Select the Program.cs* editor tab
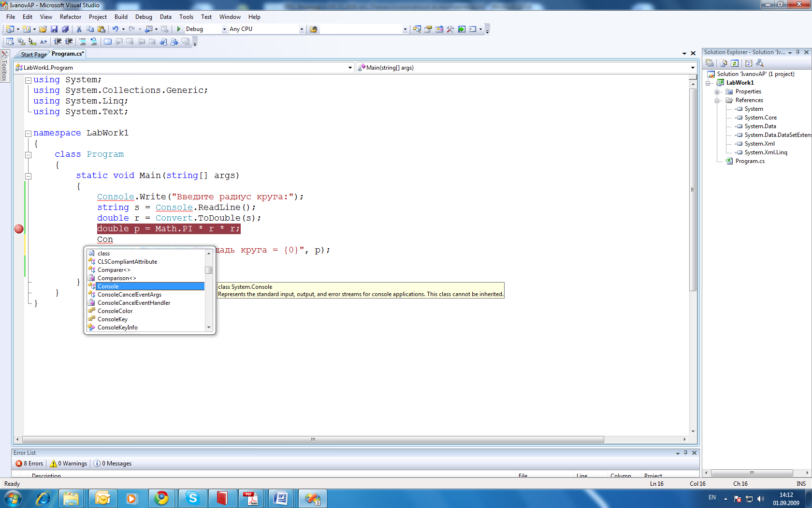This screenshot has height=508, width=812. click(68, 54)
